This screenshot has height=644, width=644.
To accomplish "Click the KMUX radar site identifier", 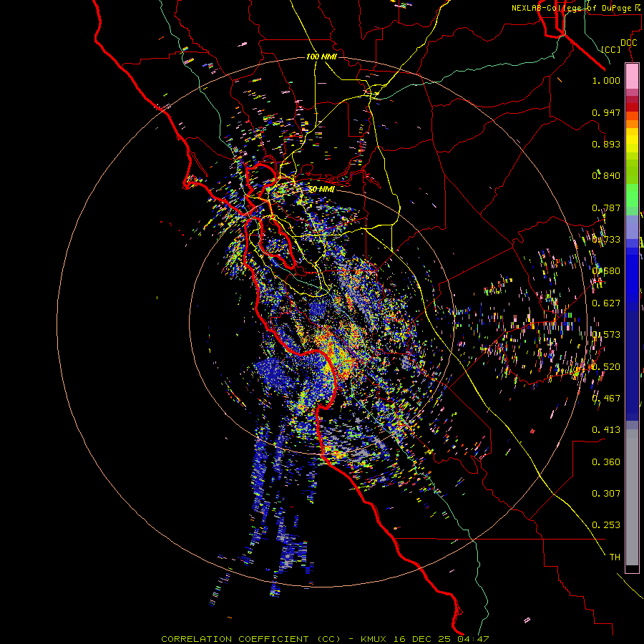I will click(374, 639).
